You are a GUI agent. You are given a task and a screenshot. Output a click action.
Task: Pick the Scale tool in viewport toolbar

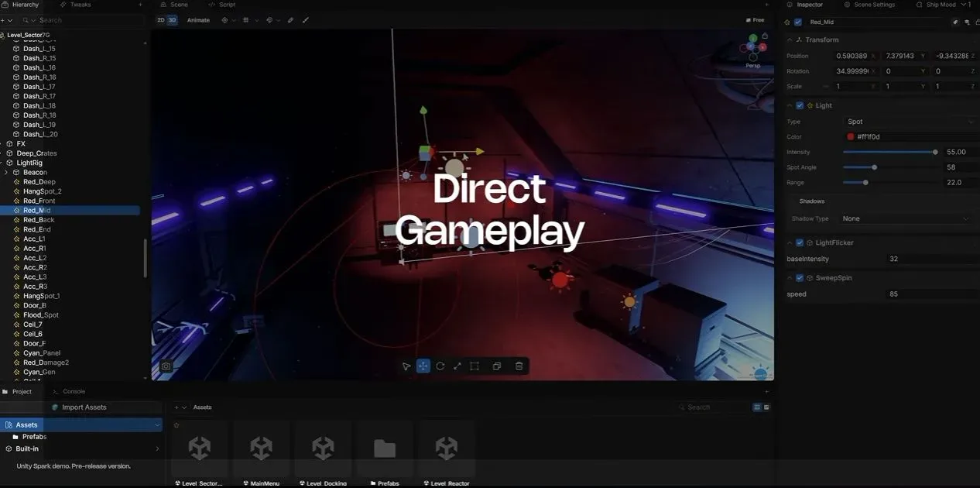pyautogui.click(x=457, y=366)
